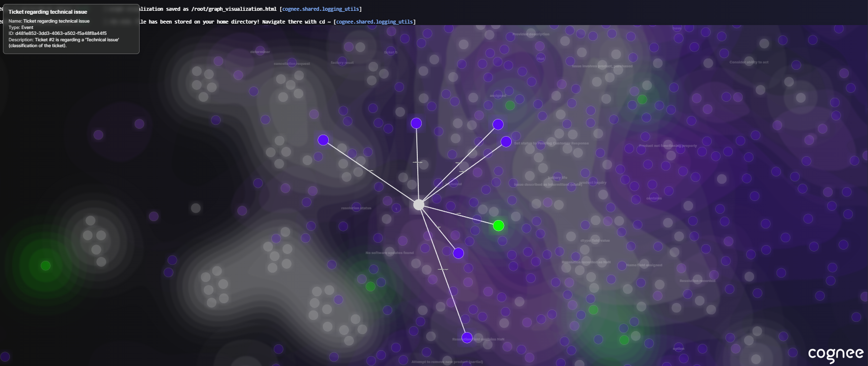Click the tooltip Type: Event line
Viewport: 868px width, 366px height.
(21, 28)
